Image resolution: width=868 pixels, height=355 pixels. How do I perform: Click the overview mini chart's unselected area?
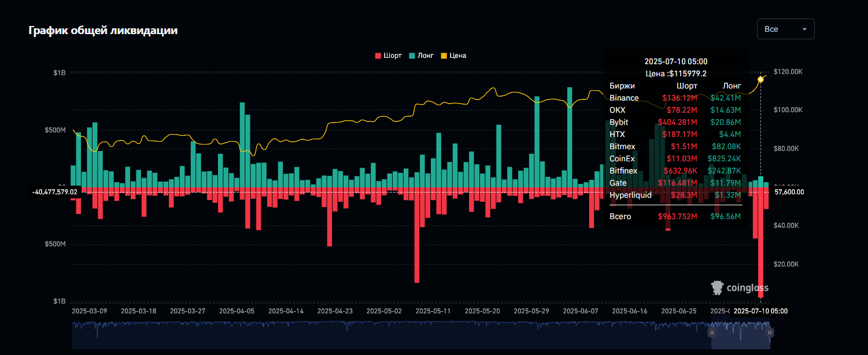pos(391,334)
